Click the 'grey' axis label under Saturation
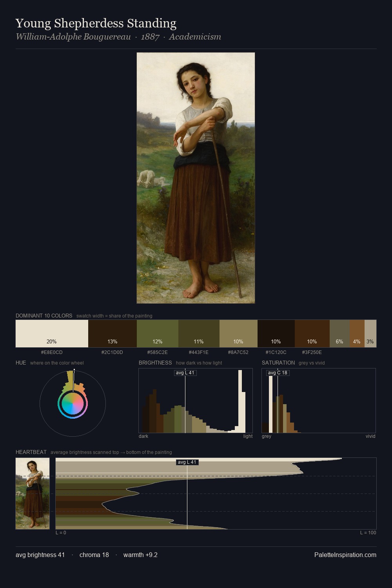The height and width of the screenshot is (588, 392). (267, 436)
